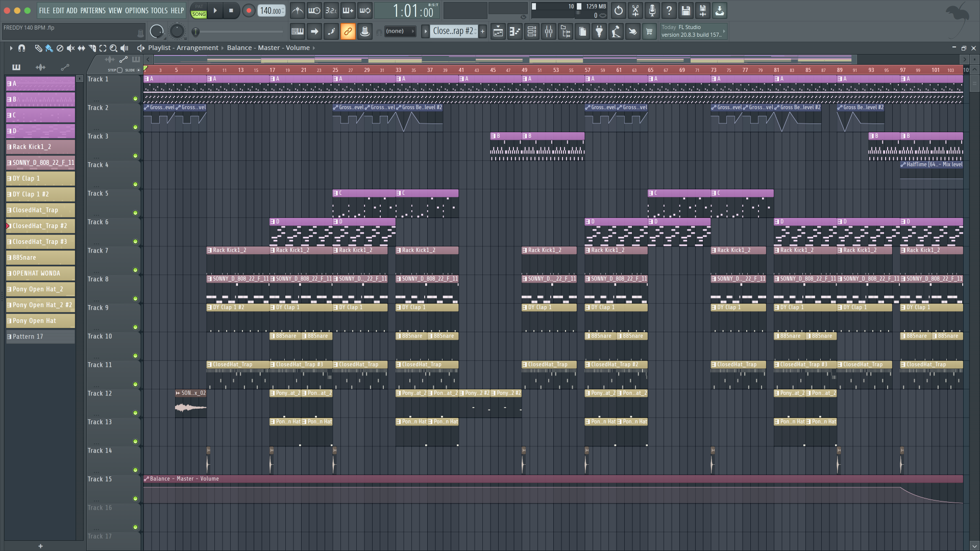Render audio with the export waveform-disk icon
This screenshot has width=980, height=551.
(x=703, y=10)
